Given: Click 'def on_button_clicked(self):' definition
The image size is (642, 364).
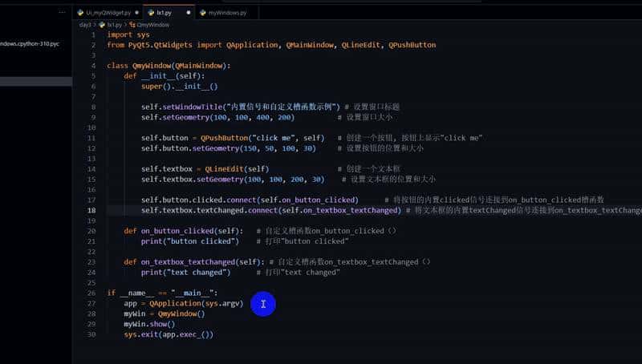Looking at the screenshot, I should point(184,231).
